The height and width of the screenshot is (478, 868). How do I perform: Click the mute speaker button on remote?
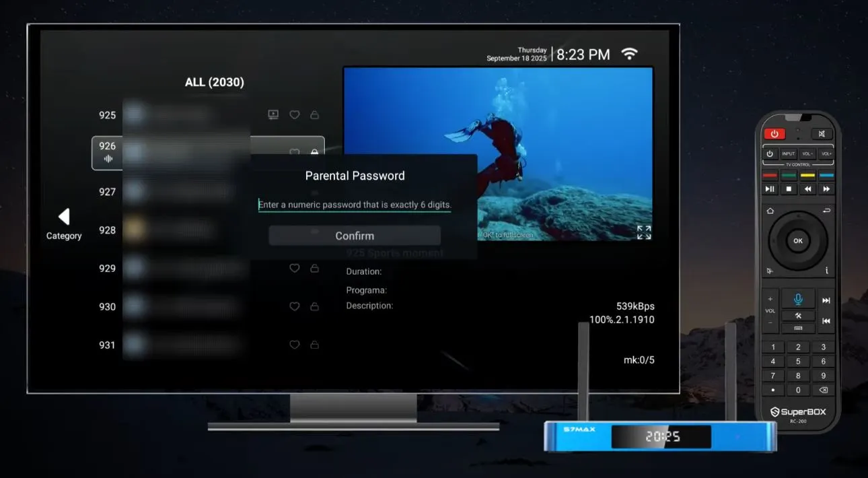[x=822, y=134]
